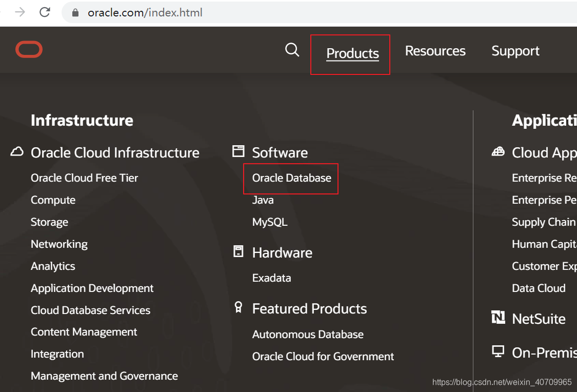Click the NetSuite N logo icon
The image size is (577, 392).
[x=498, y=317]
